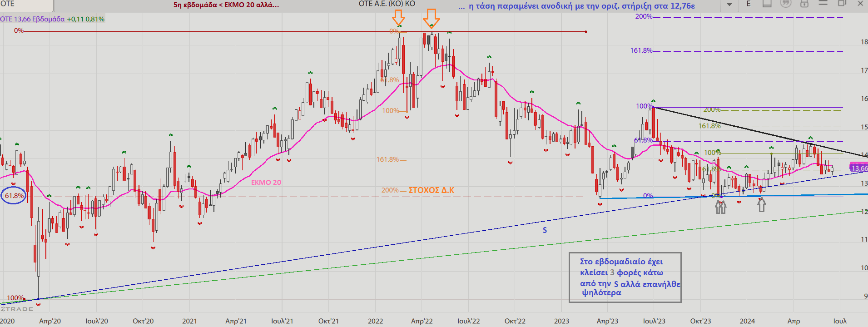Click the E button in the title bar
The height and width of the screenshot is (327, 868).
(x=749, y=4)
